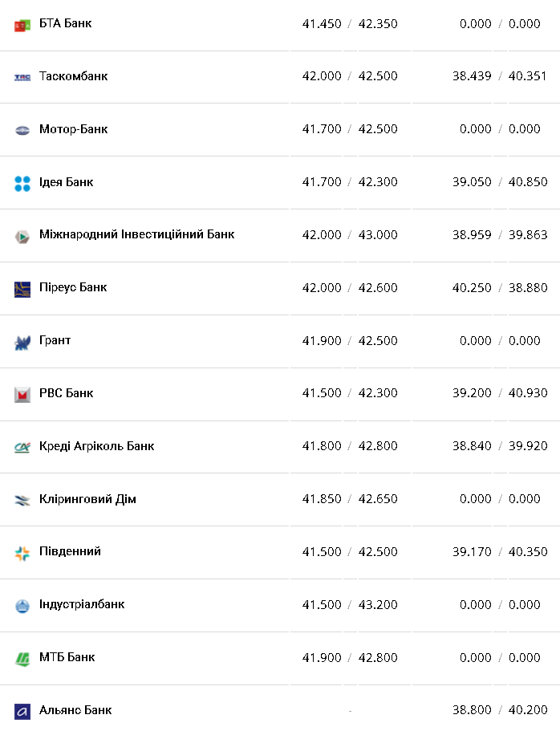Viewport: 560px width, 731px height.
Task: Click the БТА Банк logo icon
Action: click(22, 25)
